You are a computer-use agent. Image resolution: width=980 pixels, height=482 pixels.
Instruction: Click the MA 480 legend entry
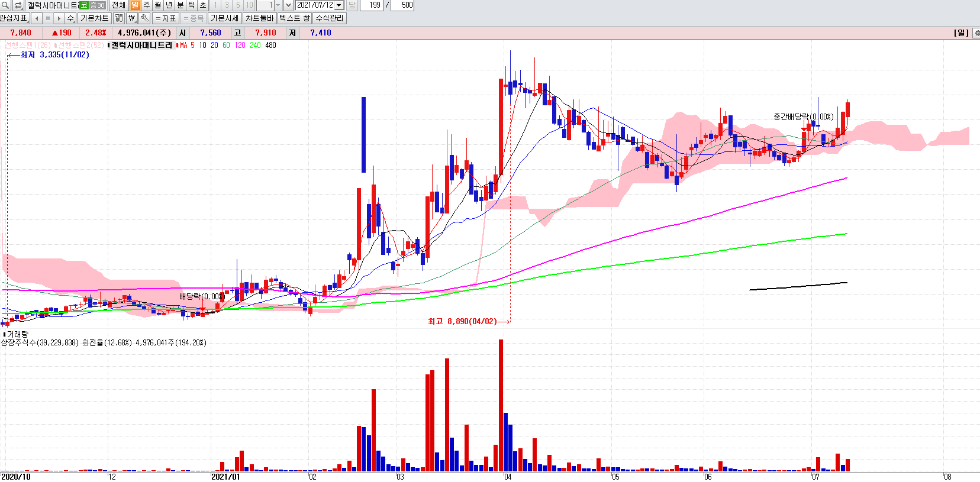click(x=270, y=46)
